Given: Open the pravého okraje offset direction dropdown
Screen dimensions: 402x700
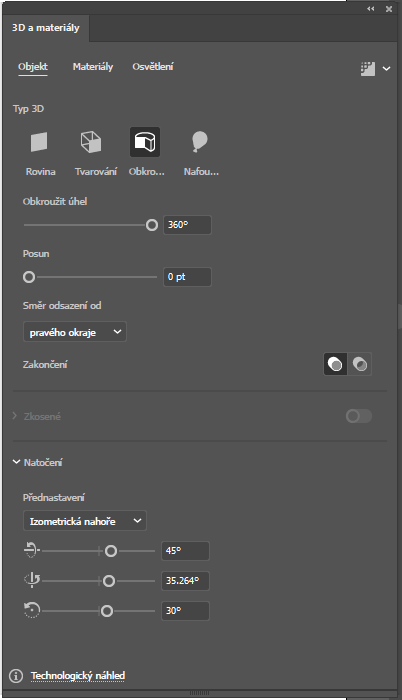Looking at the screenshot, I should [75, 332].
